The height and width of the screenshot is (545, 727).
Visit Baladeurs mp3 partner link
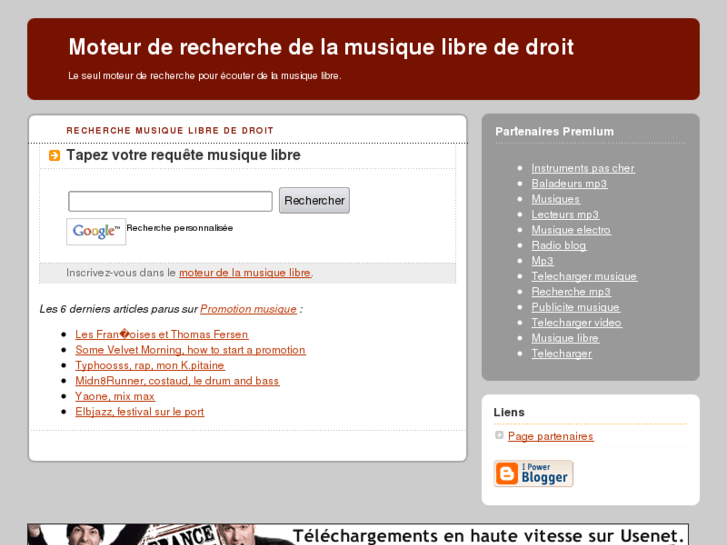click(569, 184)
